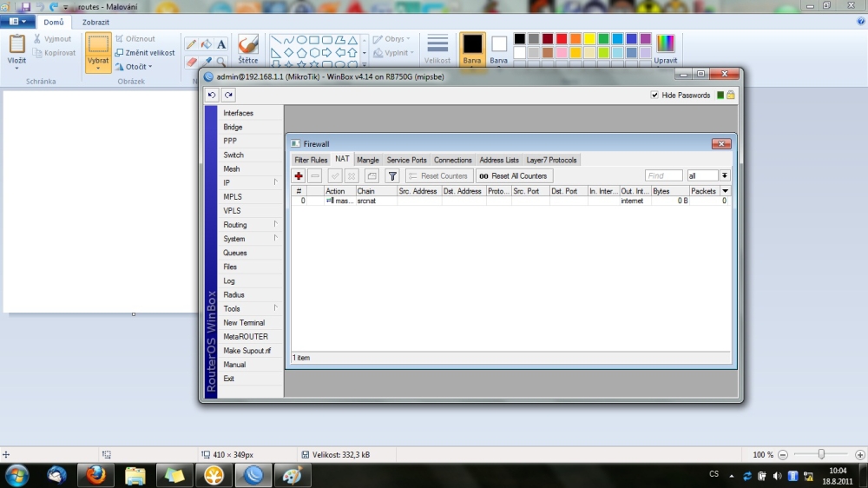Click the Bytes column header
The width and height of the screenshot is (868, 488).
point(670,191)
